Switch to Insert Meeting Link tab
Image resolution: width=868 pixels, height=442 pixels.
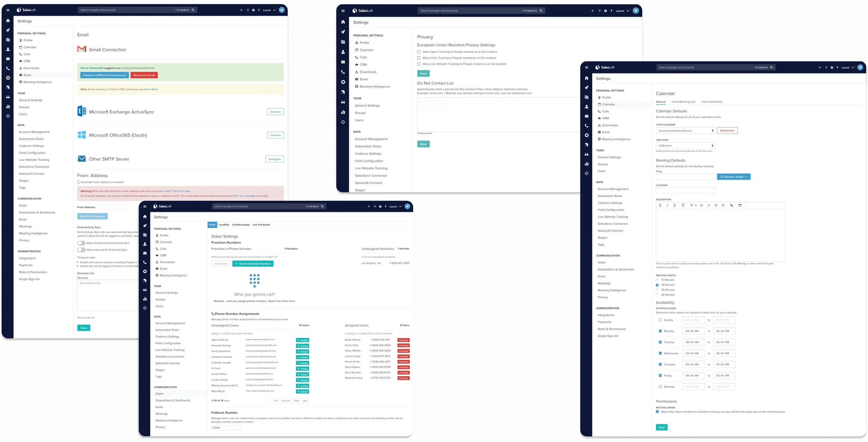pos(683,102)
